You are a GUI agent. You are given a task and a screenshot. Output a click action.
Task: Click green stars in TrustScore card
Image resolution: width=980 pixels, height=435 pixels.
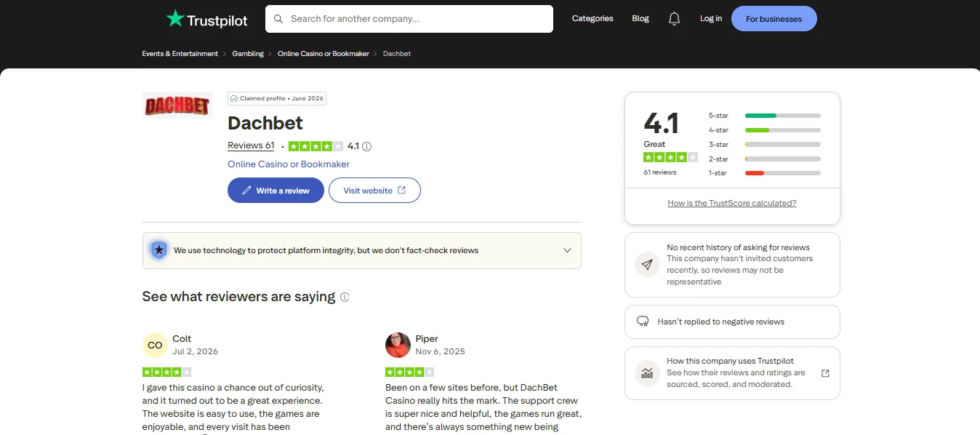[670, 157]
